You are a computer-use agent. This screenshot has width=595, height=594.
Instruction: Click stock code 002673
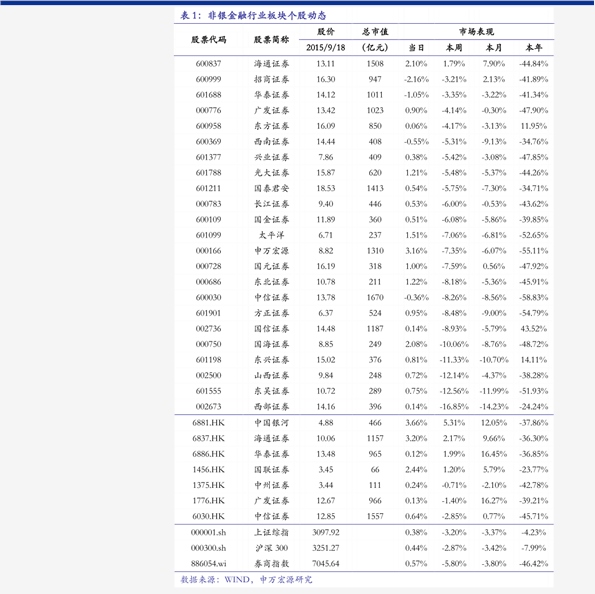(208, 406)
